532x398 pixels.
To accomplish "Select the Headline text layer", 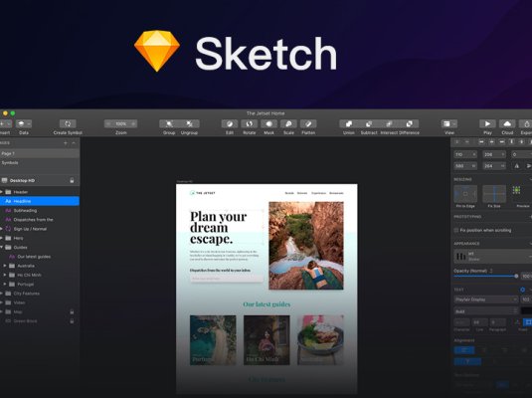I will point(40,201).
